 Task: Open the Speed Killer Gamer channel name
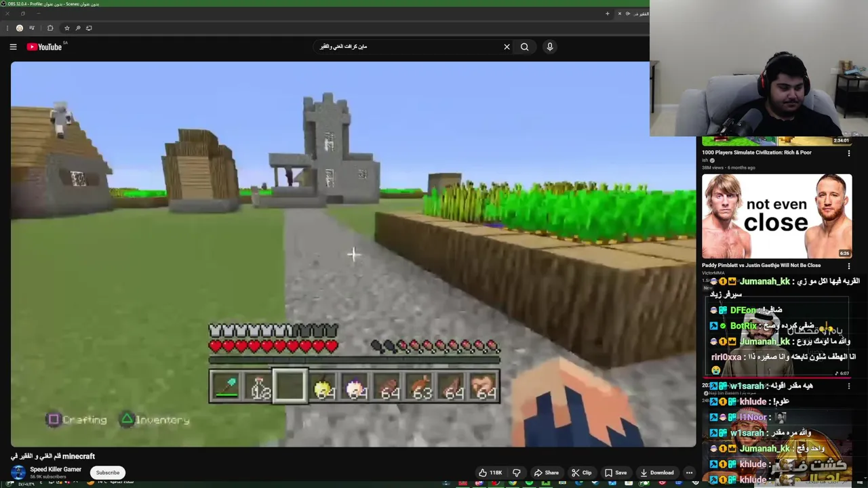(x=56, y=469)
